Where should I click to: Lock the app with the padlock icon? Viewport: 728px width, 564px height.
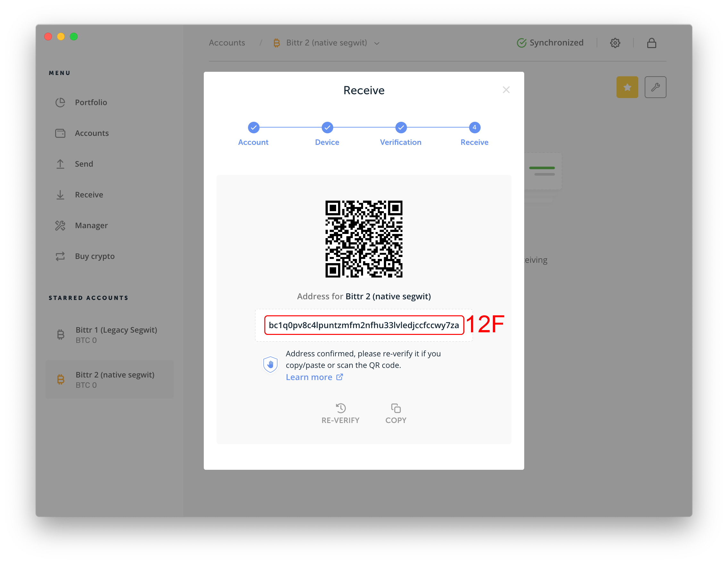pos(652,43)
